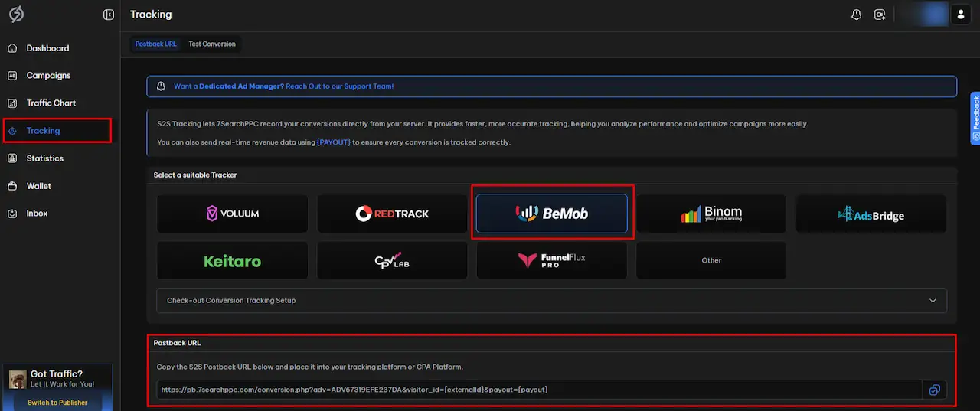Click the 'Got Traffic?' heading text
This screenshot has width=980, height=411.
(x=57, y=374)
